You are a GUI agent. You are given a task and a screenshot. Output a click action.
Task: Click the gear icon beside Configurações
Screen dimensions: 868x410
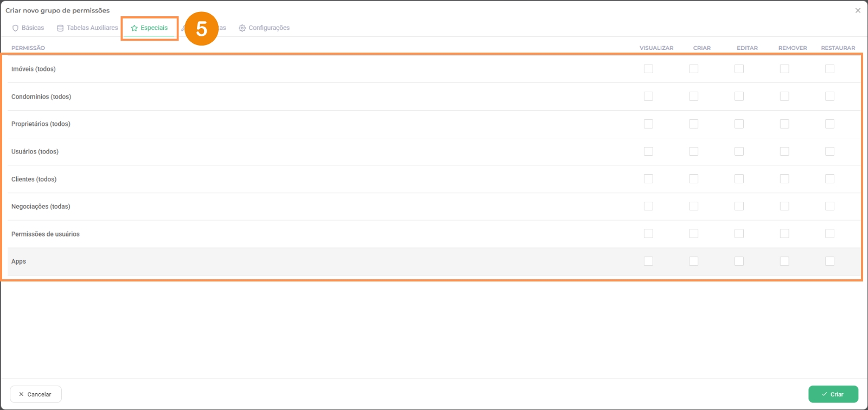pos(242,28)
